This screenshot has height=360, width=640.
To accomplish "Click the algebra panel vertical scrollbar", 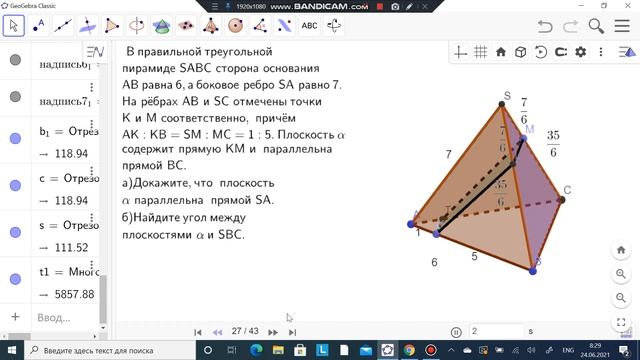I will point(103,299).
